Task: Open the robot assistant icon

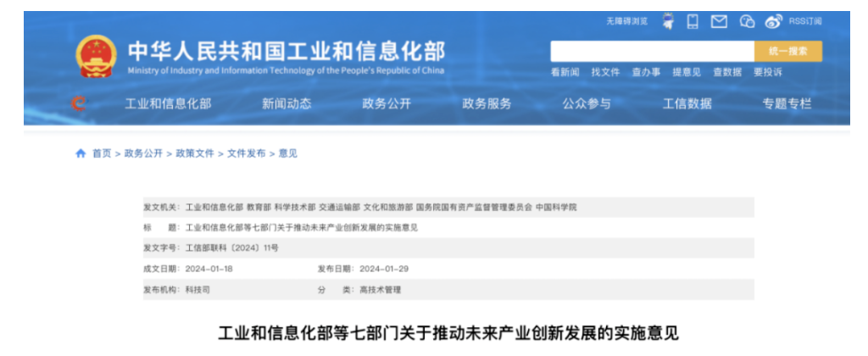Action: 670,21
